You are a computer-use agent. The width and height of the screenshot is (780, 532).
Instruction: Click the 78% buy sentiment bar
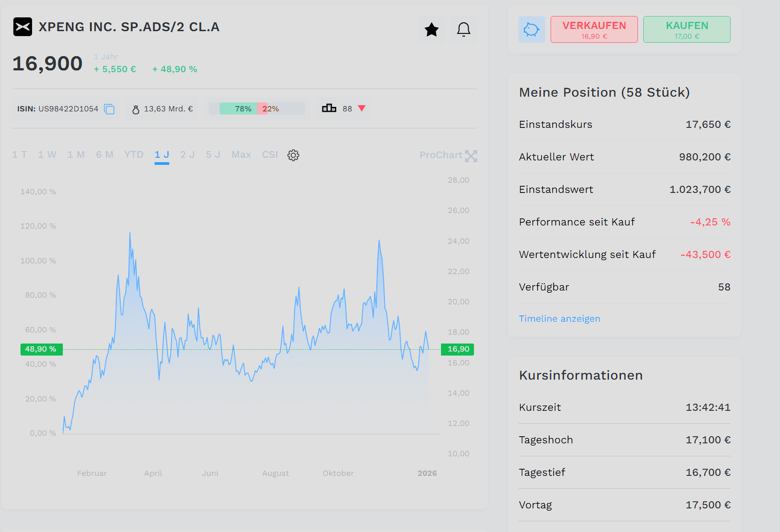point(238,109)
